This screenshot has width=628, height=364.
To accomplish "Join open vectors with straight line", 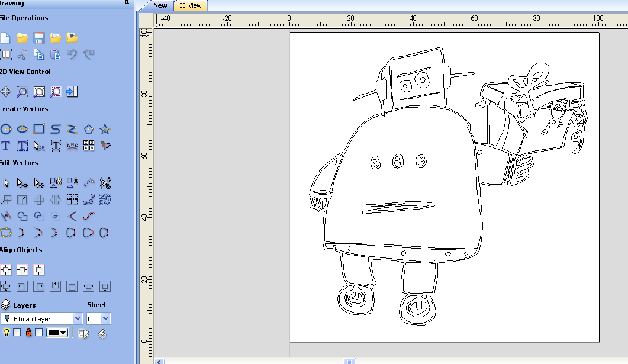I will 22,233.
